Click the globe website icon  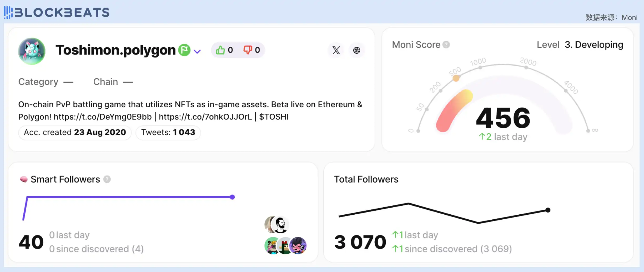click(356, 50)
